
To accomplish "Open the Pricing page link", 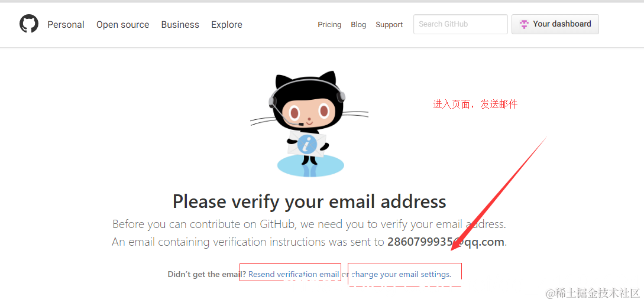I will pyautogui.click(x=329, y=25).
